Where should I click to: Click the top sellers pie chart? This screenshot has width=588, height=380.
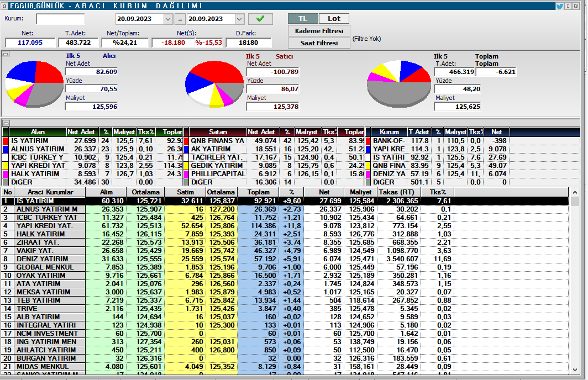[x=214, y=84]
